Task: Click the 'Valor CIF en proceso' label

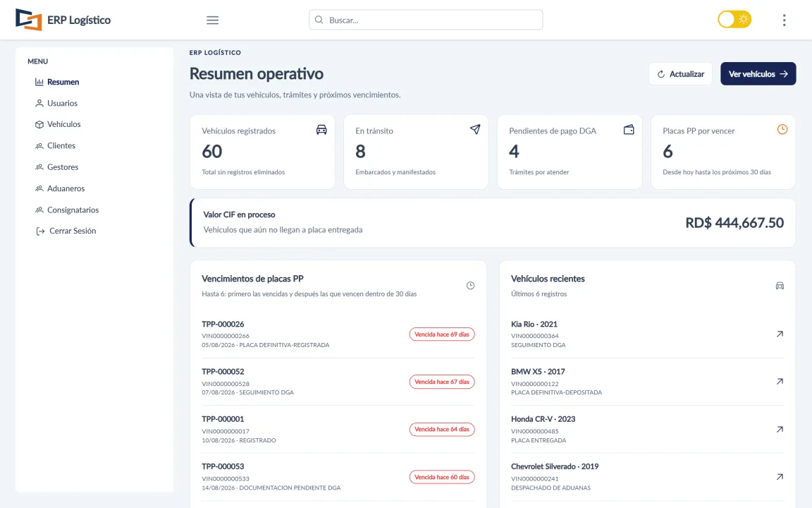Action: pos(239,214)
